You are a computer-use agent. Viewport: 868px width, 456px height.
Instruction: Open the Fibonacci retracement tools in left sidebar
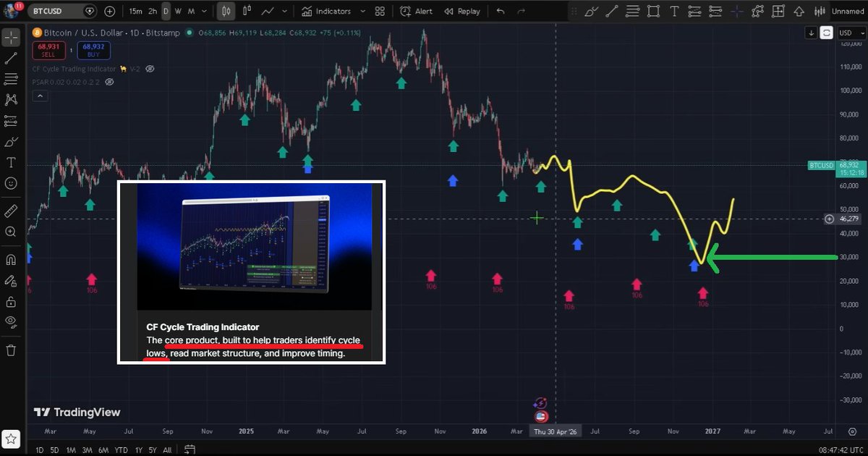(11, 79)
